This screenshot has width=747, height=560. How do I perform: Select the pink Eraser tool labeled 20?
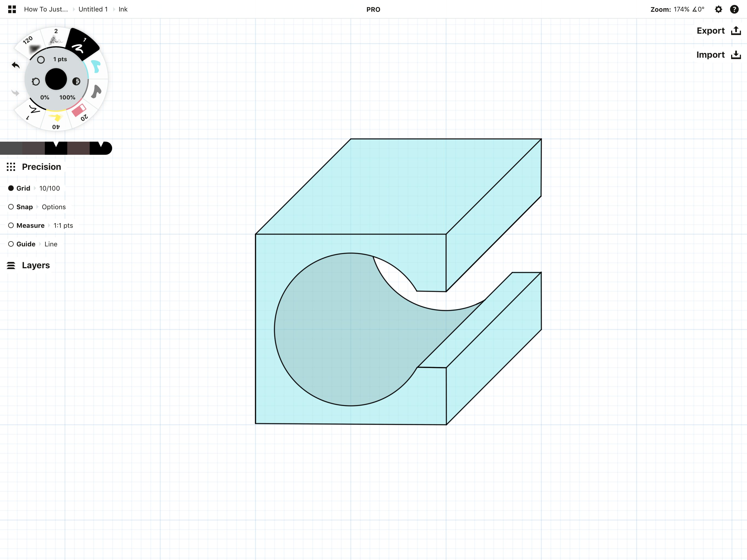79,110
